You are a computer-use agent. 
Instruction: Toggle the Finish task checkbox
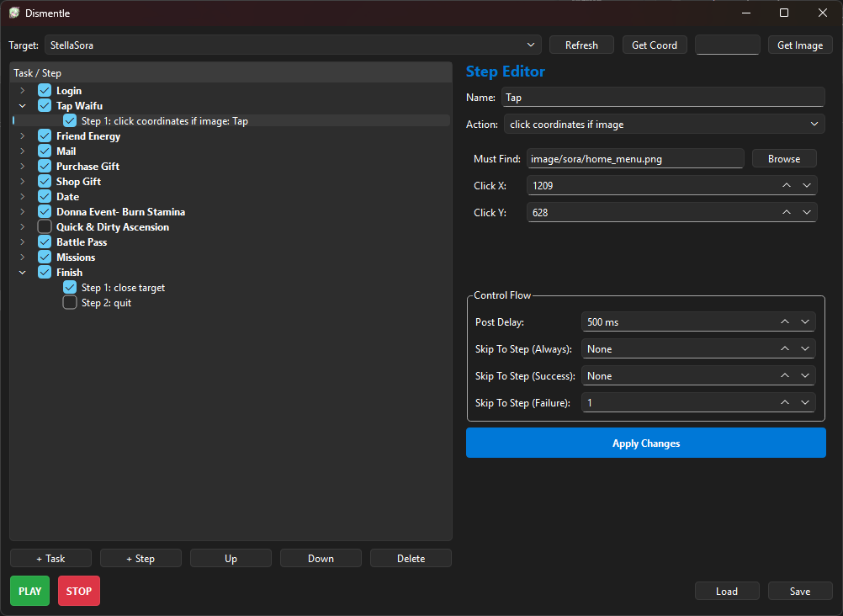[x=45, y=272]
